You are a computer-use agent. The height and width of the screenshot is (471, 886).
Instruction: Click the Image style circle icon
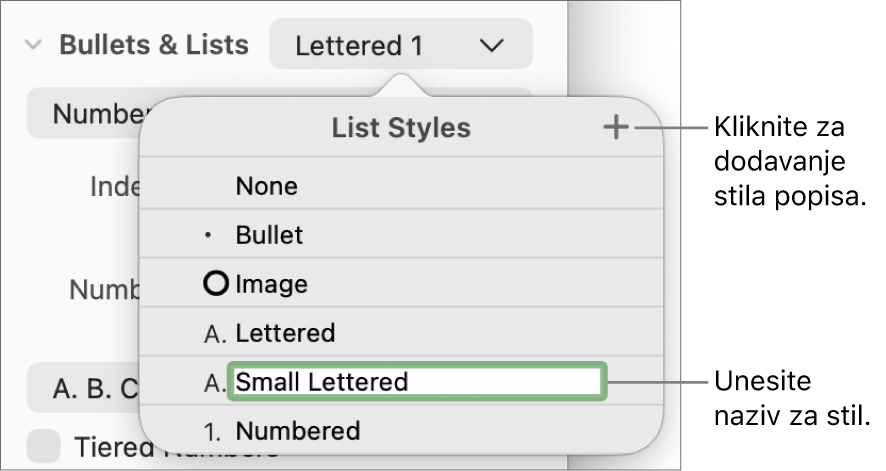pyautogui.click(x=215, y=284)
